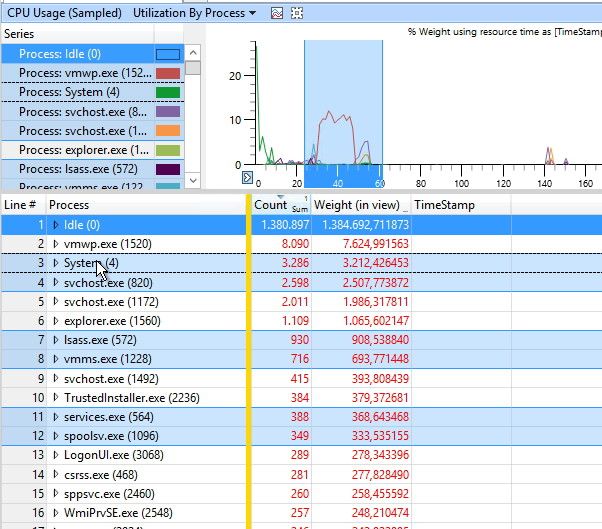Click the Line # column header
Image resolution: width=602 pixels, height=529 pixels.
coord(21,205)
